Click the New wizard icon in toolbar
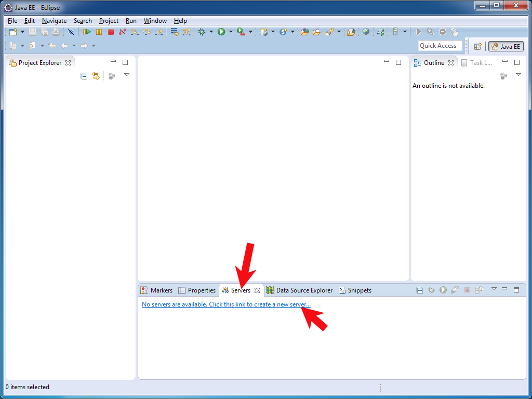Screen dimensions: 532x399 tap(13, 32)
